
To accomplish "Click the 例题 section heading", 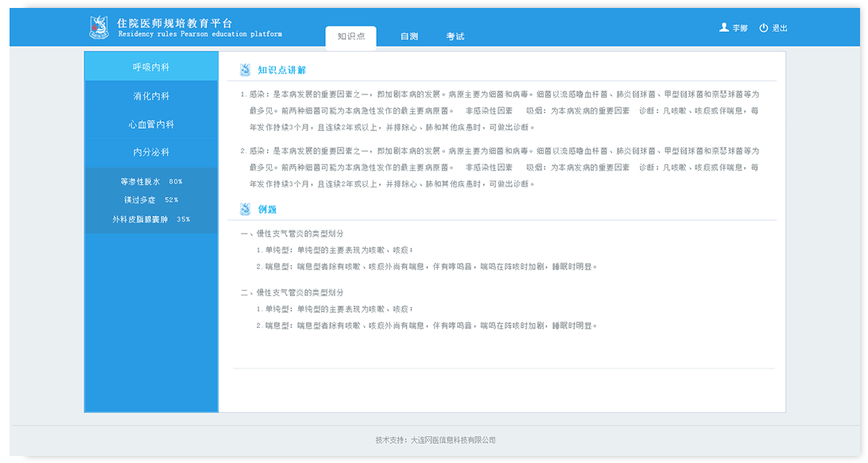I will [267, 209].
